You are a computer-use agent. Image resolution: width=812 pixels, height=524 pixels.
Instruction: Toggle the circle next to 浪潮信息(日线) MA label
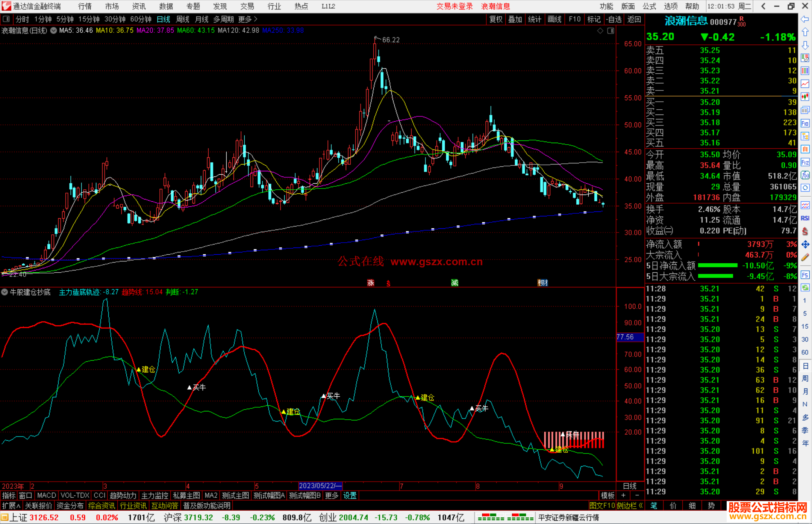tap(53, 30)
